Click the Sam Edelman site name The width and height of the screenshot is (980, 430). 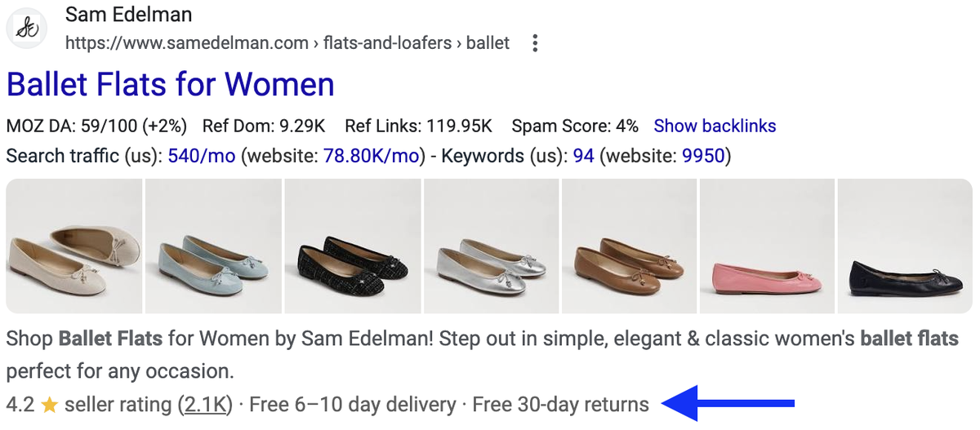click(x=128, y=15)
